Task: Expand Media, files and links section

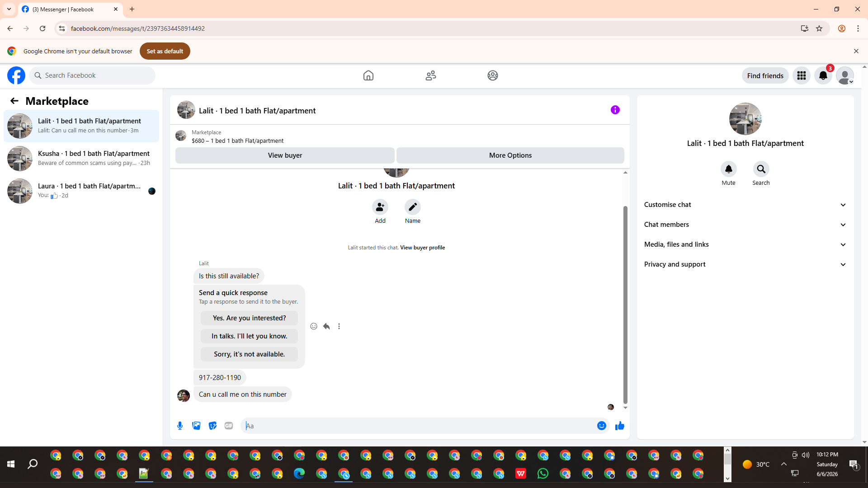Action: pos(745,244)
